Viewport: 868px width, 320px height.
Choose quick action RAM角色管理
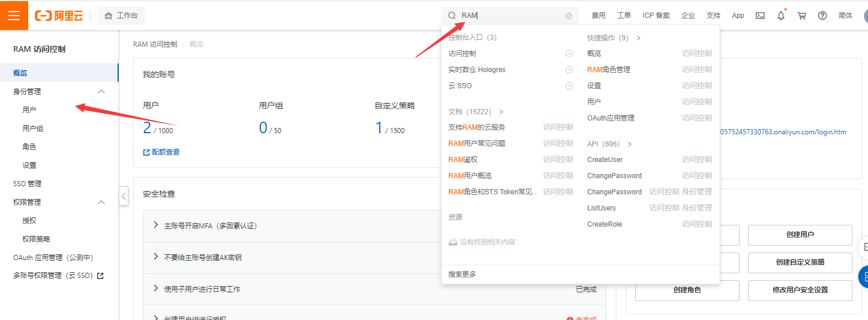608,70
